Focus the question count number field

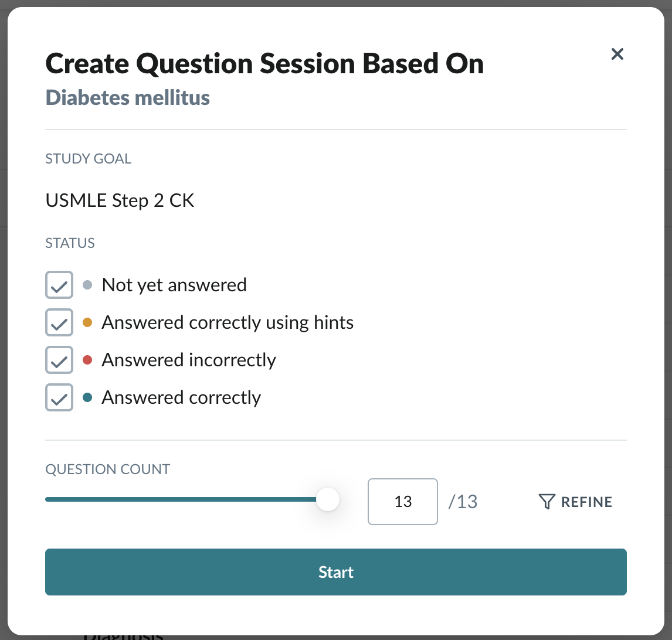(x=403, y=502)
